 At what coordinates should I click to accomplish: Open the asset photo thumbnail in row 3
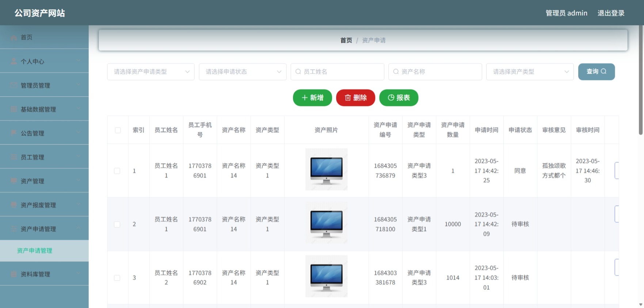click(326, 276)
